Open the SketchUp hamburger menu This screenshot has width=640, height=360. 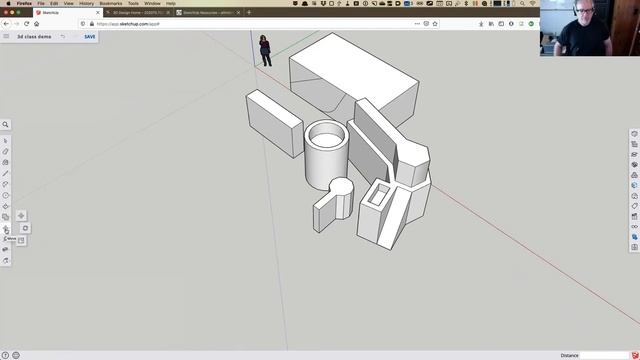pos(6,36)
